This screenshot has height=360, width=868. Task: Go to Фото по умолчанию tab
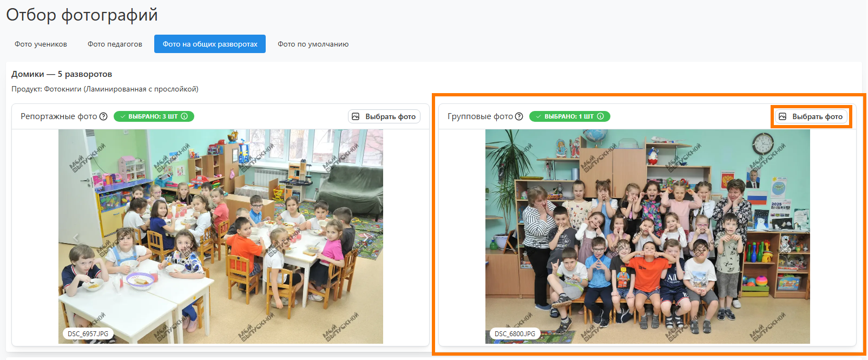click(x=313, y=44)
